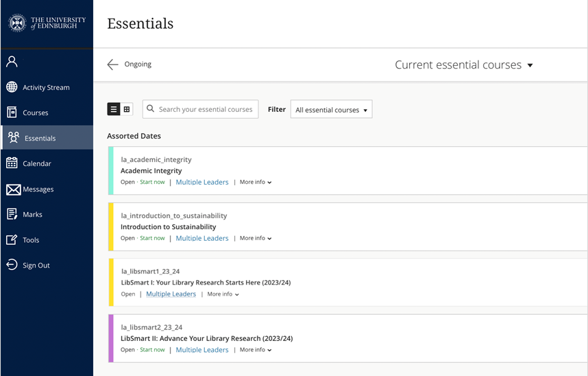Click Start now for Introduction to Sustainability
The height and width of the screenshot is (376, 588).
(x=152, y=238)
